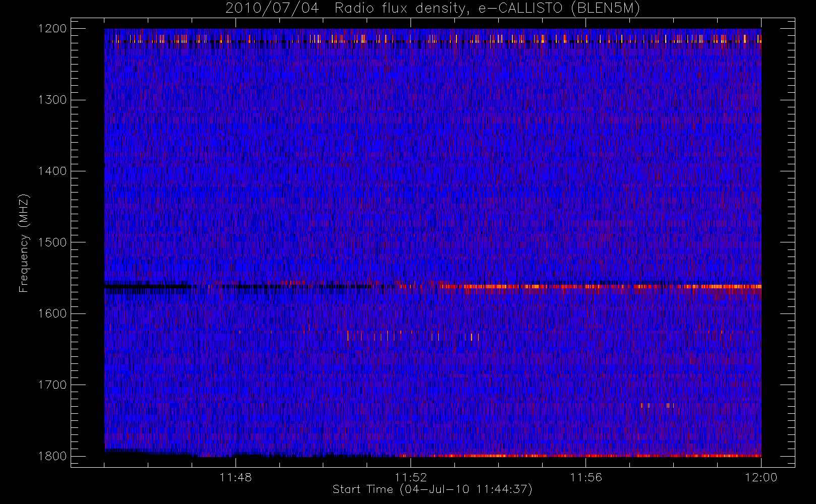Click the 'Start Time (04-Jul-10 11:44:37)' label
Image resolution: width=816 pixels, height=504 pixels.
point(433,489)
